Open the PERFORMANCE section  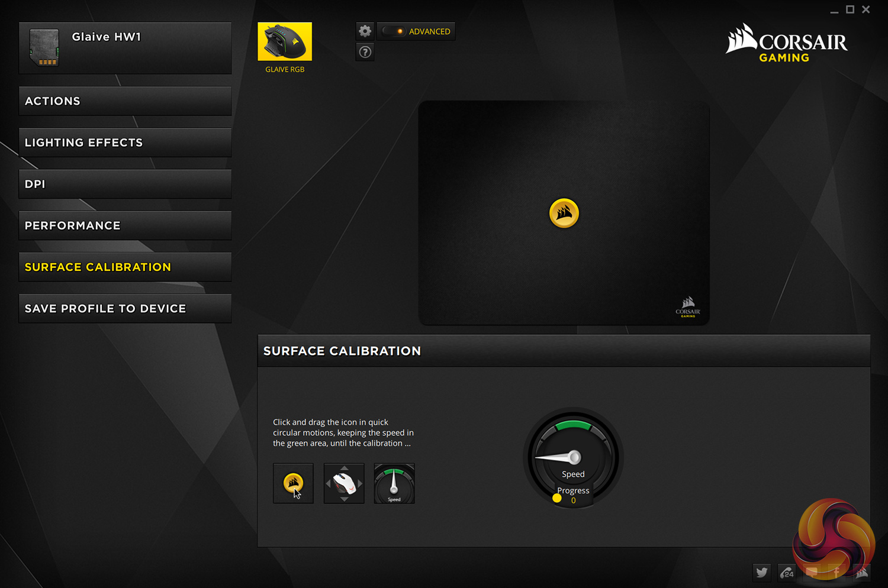[x=125, y=225]
